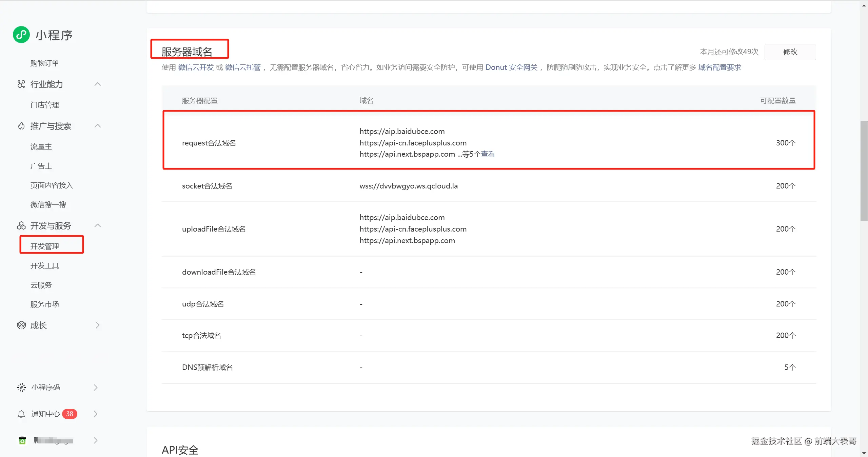
Task: Open the Donut 安全网关 link
Action: coord(511,67)
